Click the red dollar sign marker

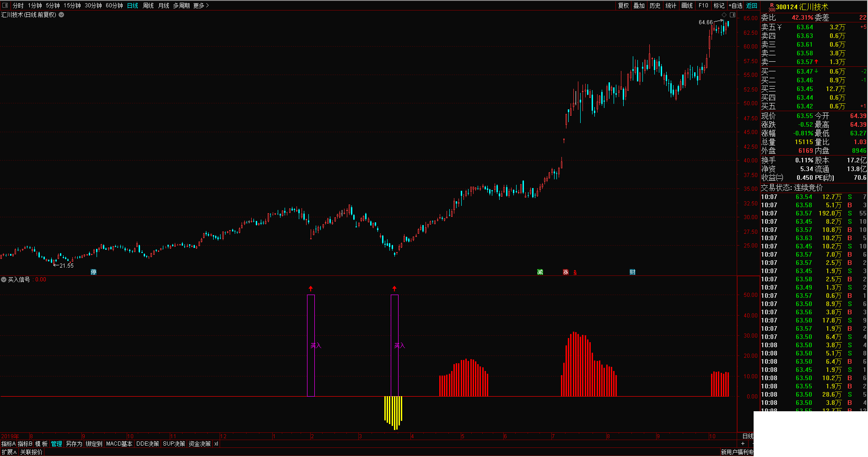575,273
